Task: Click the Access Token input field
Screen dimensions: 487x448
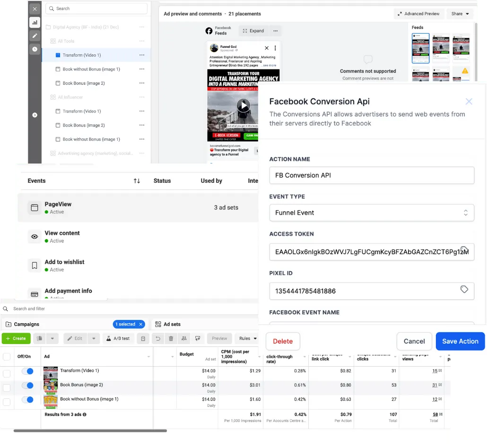Action: [x=372, y=252]
